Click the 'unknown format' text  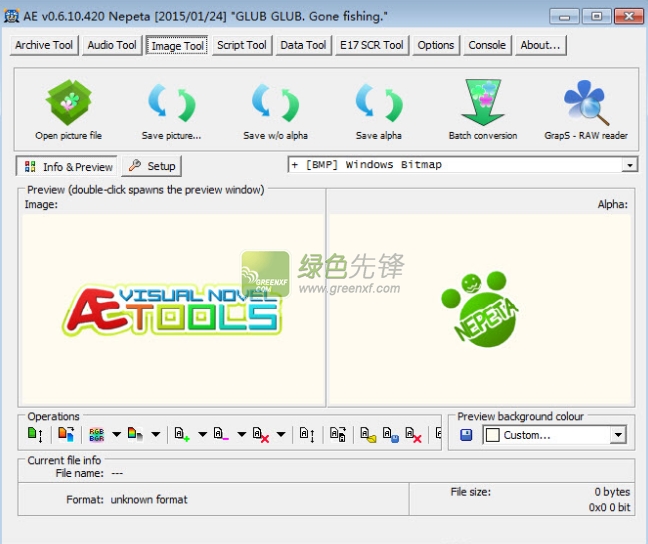[x=149, y=499]
